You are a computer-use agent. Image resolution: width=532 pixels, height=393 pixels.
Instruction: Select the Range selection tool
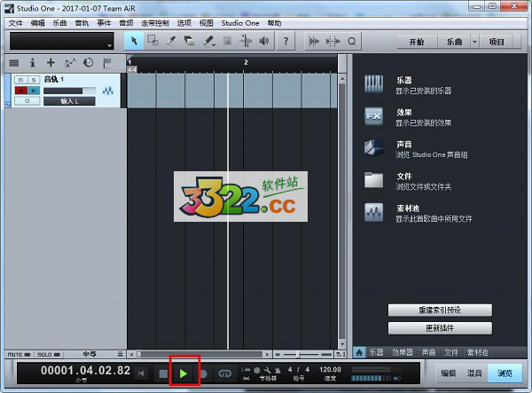click(x=152, y=41)
